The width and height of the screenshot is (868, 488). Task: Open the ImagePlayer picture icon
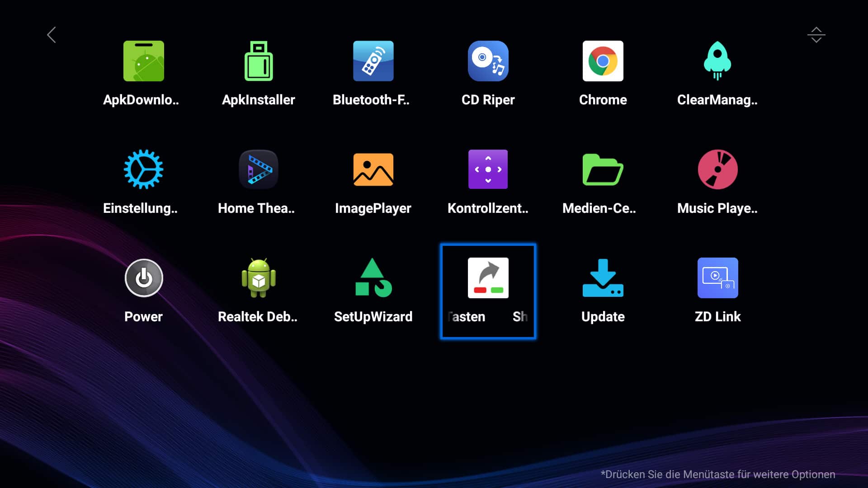tap(373, 169)
